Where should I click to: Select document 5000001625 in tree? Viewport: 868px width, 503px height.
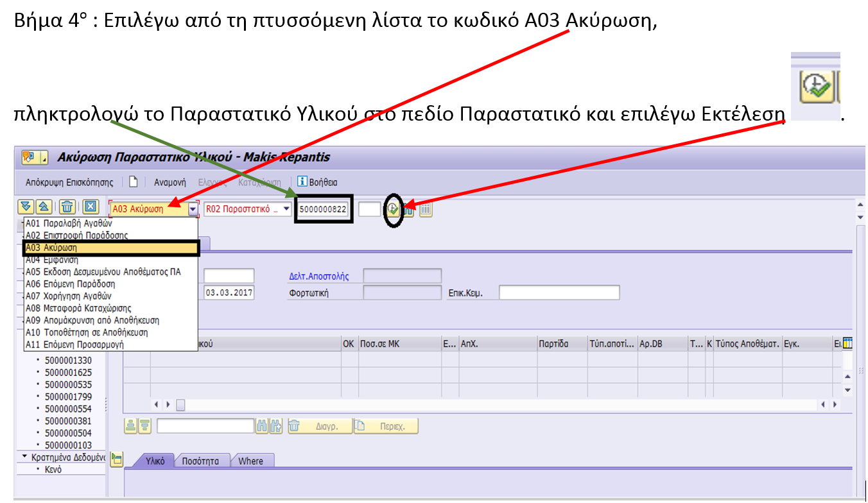68,372
